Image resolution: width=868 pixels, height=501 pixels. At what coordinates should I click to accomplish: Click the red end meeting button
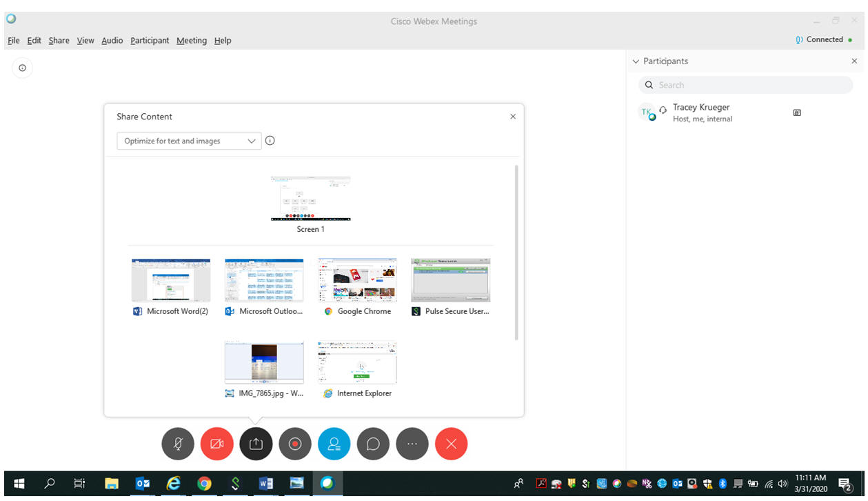451,444
